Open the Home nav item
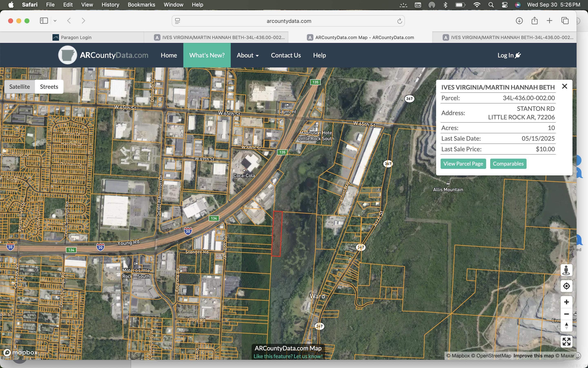 [x=169, y=55]
